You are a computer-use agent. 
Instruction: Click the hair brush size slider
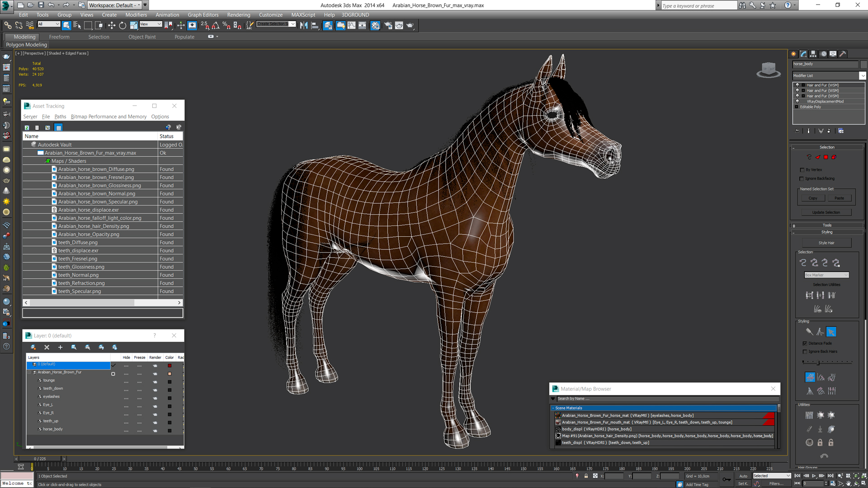827,361
